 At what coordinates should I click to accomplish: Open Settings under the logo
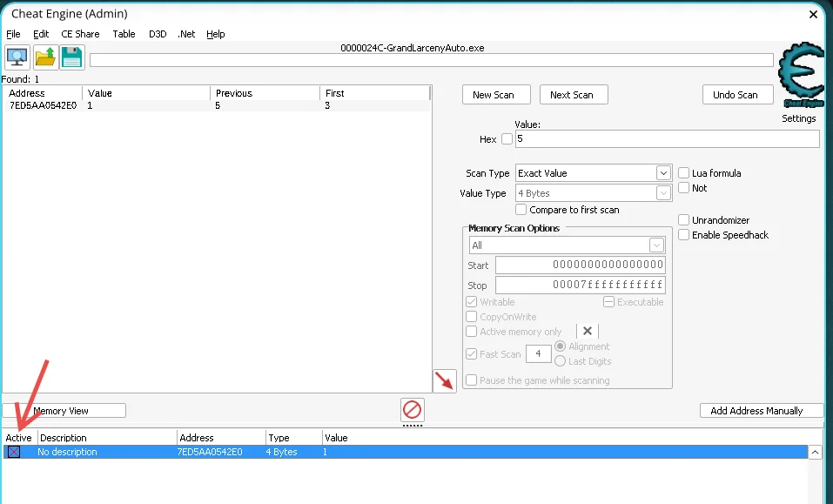coord(798,118)
